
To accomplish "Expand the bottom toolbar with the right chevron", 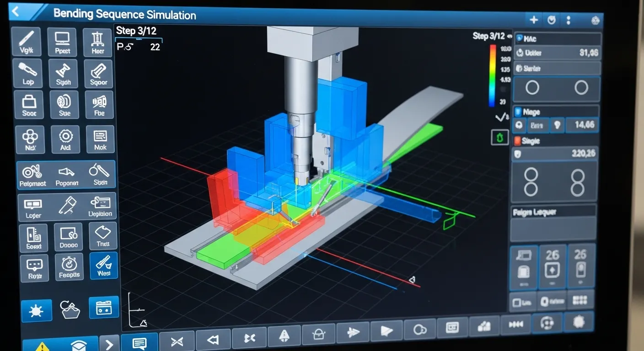I will pyautogui.click(x=109, y=344).
